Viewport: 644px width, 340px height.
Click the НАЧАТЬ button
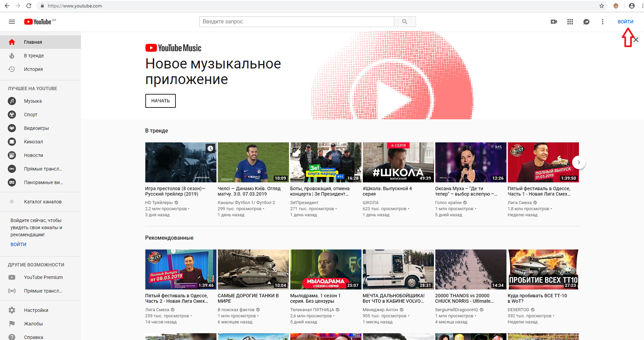point(161,101)
